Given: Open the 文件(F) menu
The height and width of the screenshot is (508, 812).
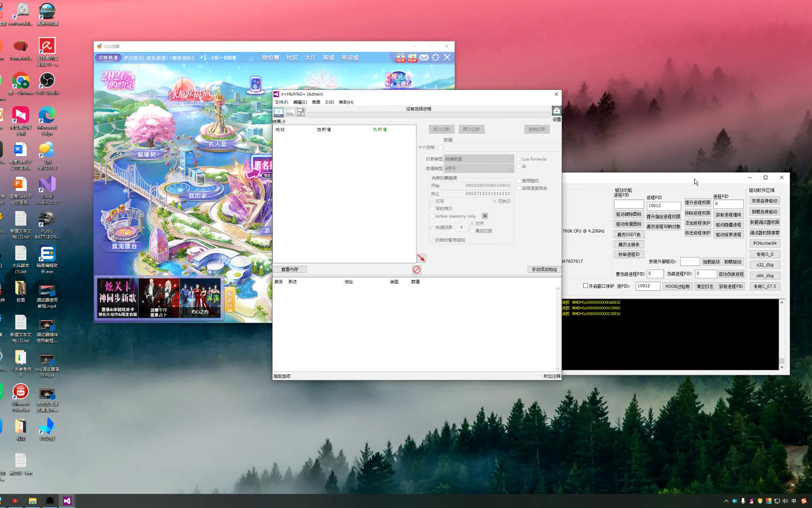Looking at the screenshot, I should 281,102.
